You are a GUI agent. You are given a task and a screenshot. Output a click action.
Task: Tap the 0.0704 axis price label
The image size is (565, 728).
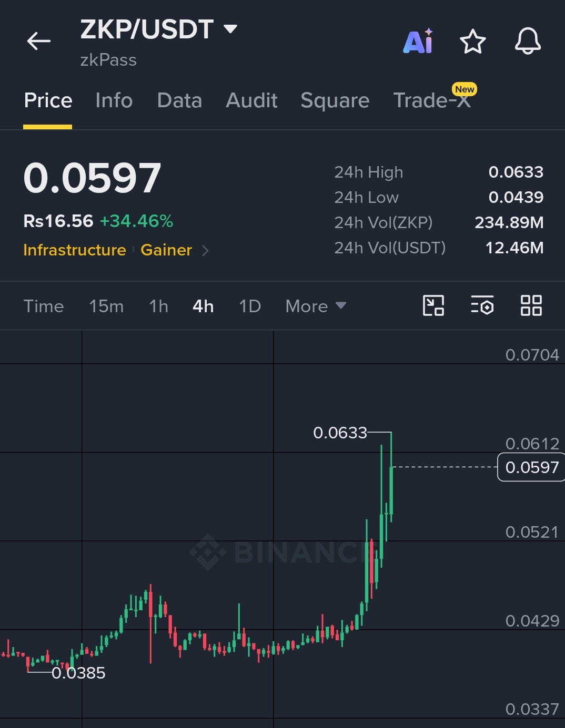click(x=532, y=355)
